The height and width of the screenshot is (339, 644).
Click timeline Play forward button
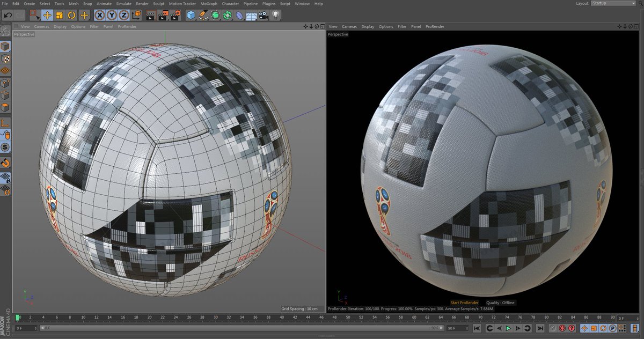coord(509,328)
